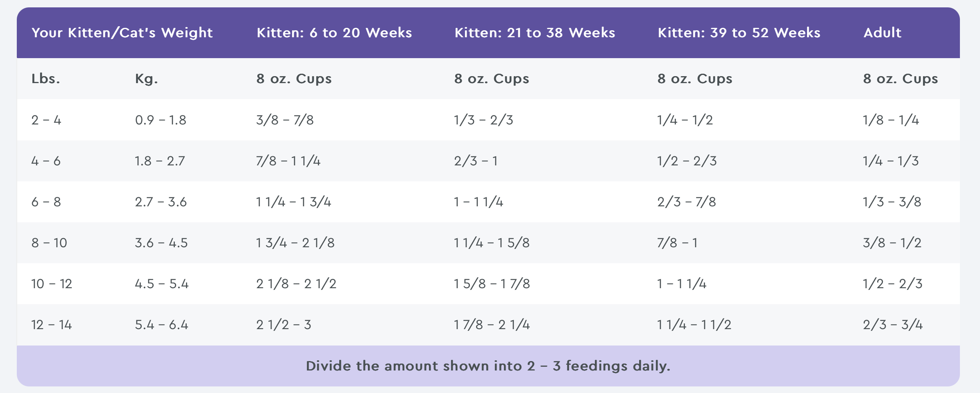Image resolution: width=980 pixels, height=393 pixels.
Task: Click the 'Divide the amount shown' footer note
Action: (x=488, y=366)
